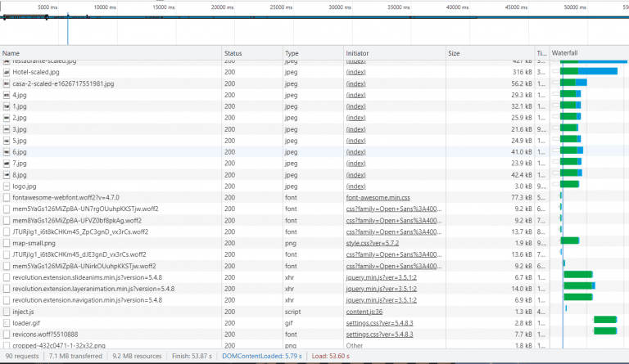This screenshot has height=364, width=629.
Task: Click the map-small.png file icon
Action: click(x=7, y=243)
